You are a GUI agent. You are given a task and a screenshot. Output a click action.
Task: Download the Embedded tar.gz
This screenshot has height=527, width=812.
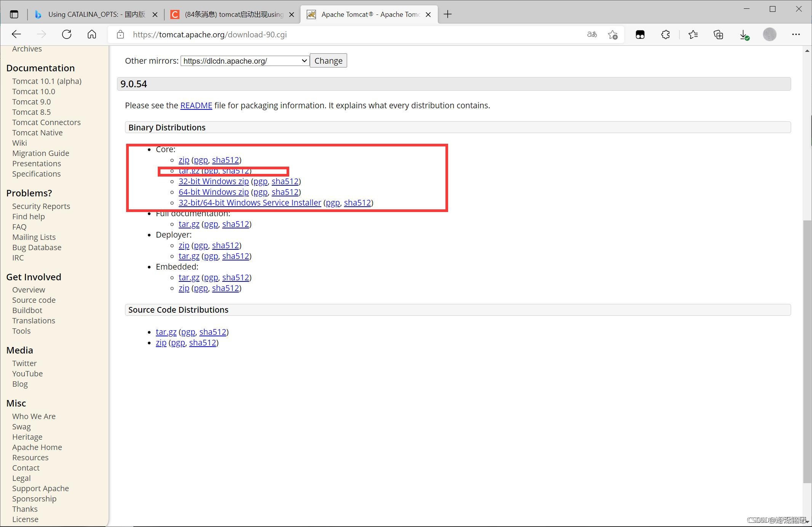point(189,278)
